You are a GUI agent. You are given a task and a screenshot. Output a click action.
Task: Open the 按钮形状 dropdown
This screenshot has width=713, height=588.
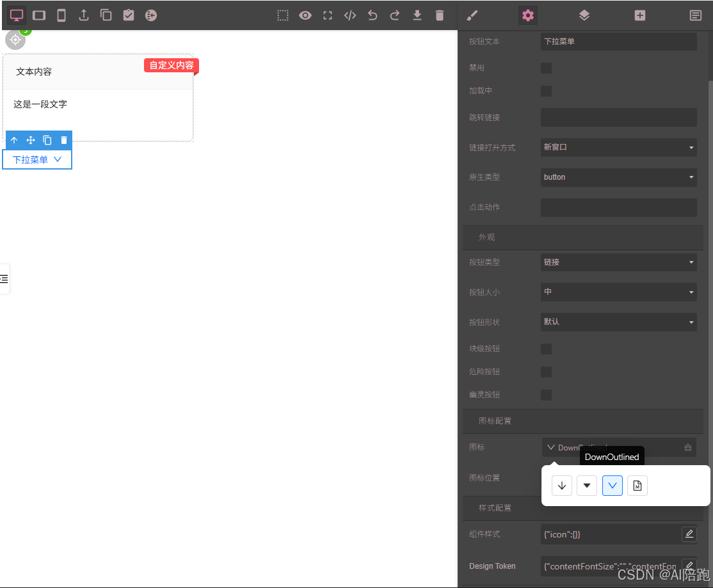click(618, 322)
